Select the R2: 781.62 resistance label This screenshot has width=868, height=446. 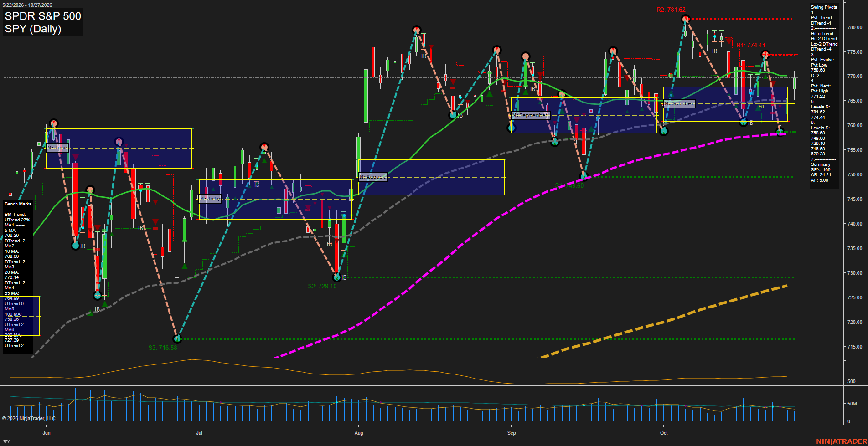click(x=671, y=10)
